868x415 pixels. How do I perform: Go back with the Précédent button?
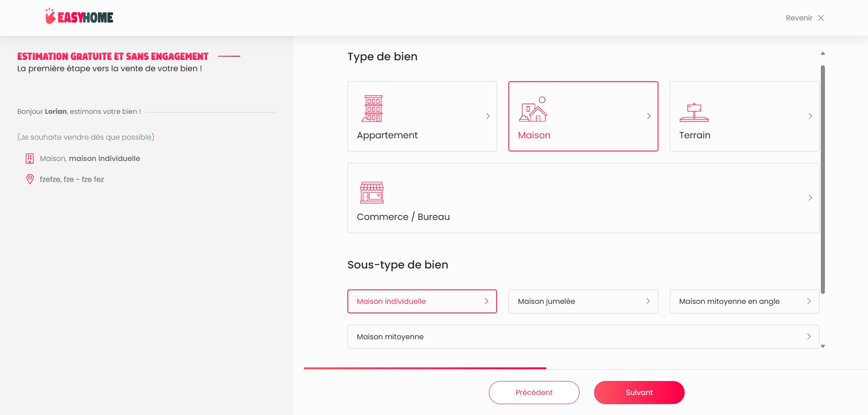point(534,392)
